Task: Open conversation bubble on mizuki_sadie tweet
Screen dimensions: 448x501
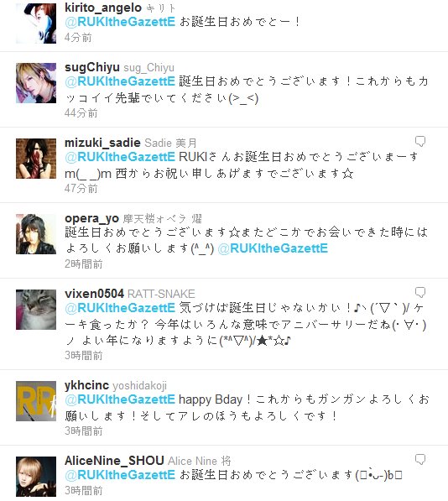Action: click(x=420, y=142)
